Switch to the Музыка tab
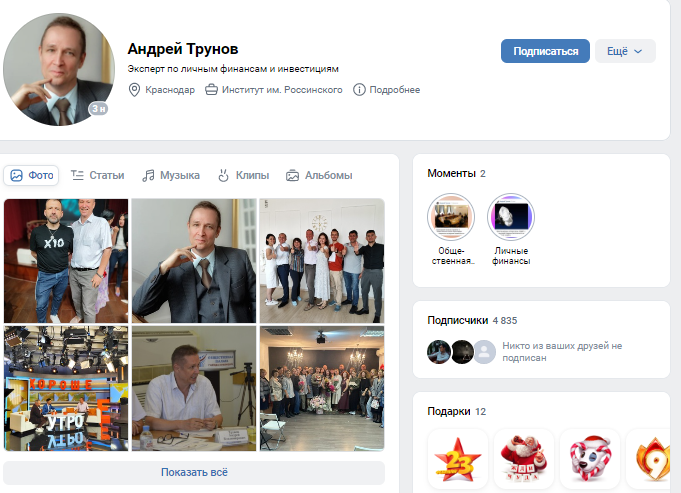This screenshot has width=681, height=493. point(171,175)
